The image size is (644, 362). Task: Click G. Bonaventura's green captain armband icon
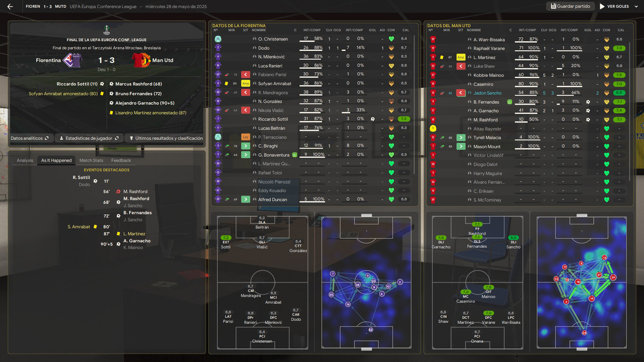[294, 155]
